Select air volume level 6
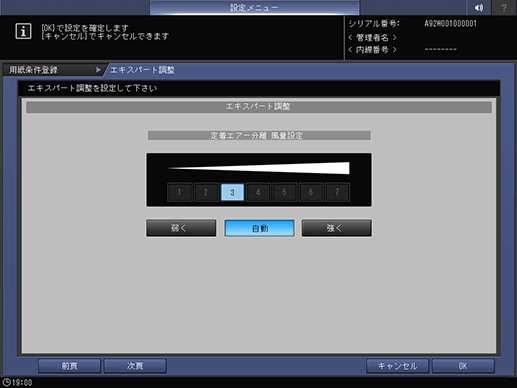 point(311,192)
